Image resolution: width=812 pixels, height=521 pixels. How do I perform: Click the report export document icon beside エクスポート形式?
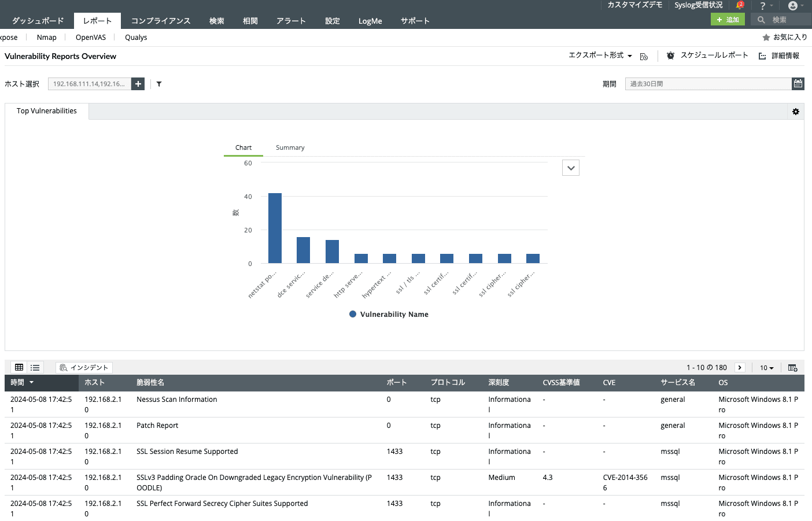(x=644, y=56)
